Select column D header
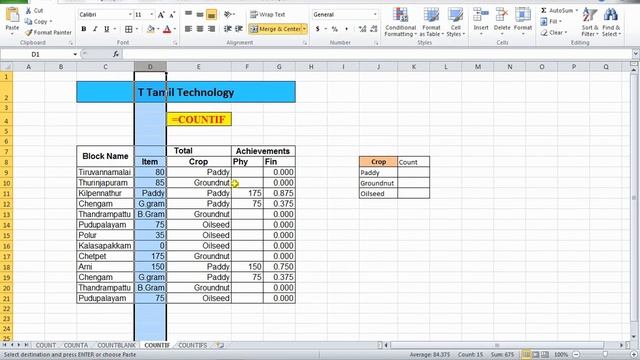 coord(150,67)
